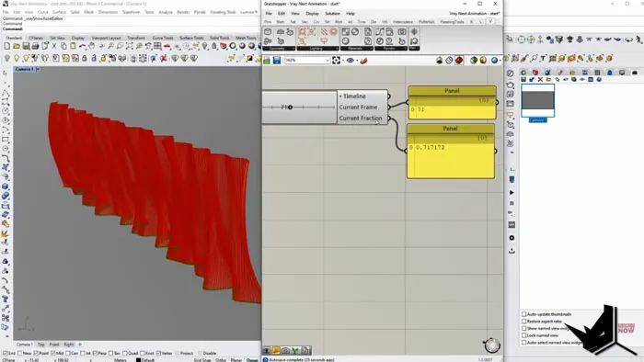Toggle End osnap checkbox

(6, 353)
